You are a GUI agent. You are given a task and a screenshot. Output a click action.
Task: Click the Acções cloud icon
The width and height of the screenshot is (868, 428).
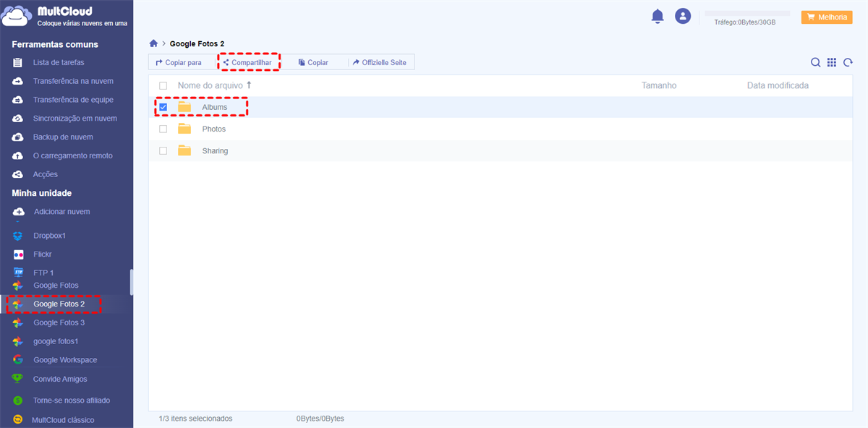(x=18, y=174)
